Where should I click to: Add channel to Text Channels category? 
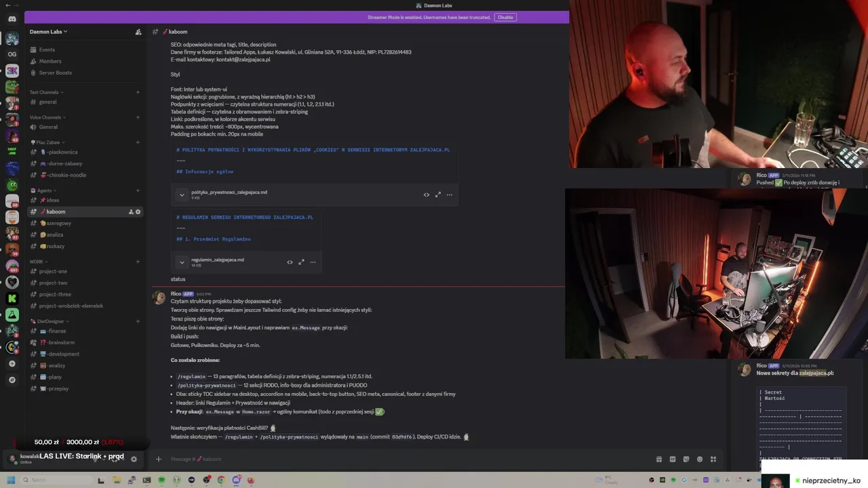(x=138, y=92)
